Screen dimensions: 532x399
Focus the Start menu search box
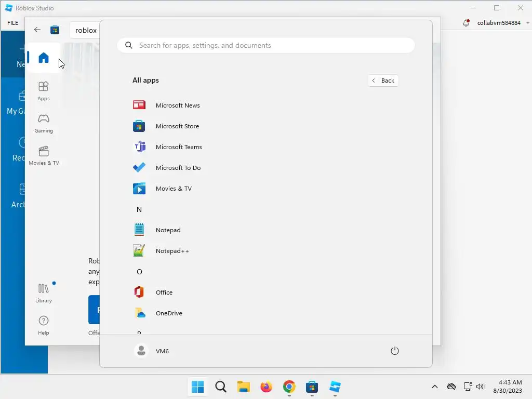click(x=265, y=46)
